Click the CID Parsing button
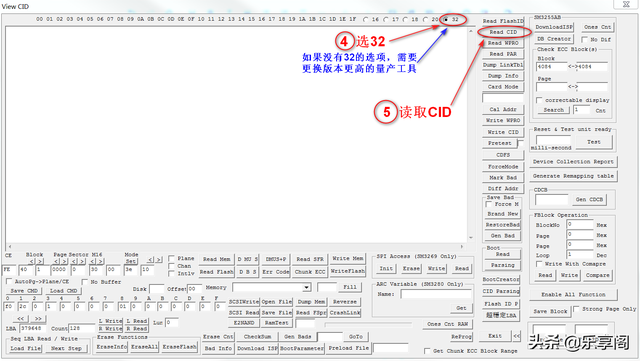This screenshot has height=361, width=640. (x=502, y=291)
